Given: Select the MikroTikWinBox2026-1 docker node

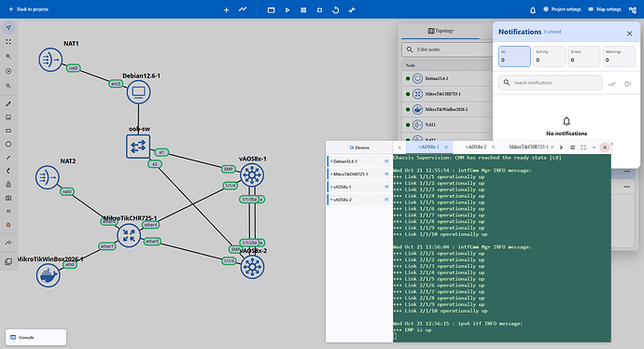Looking at the screenshot, I should (48, 275).
